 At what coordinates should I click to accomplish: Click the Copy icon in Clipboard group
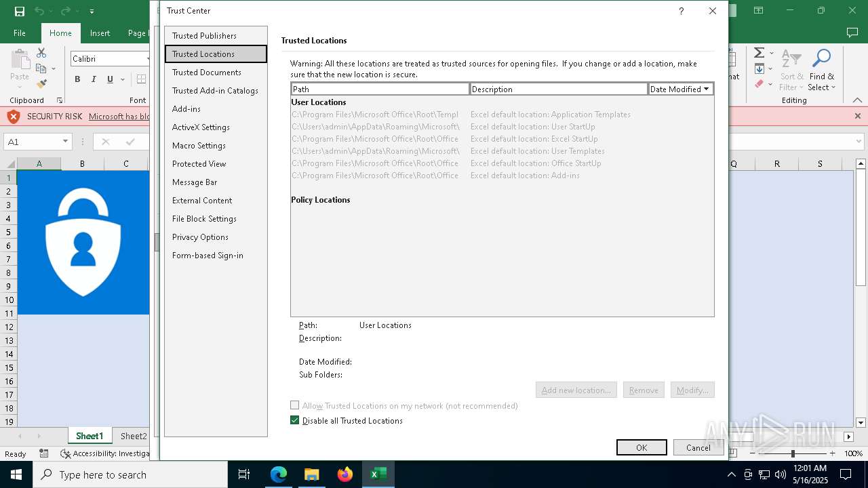click(41, 68)
